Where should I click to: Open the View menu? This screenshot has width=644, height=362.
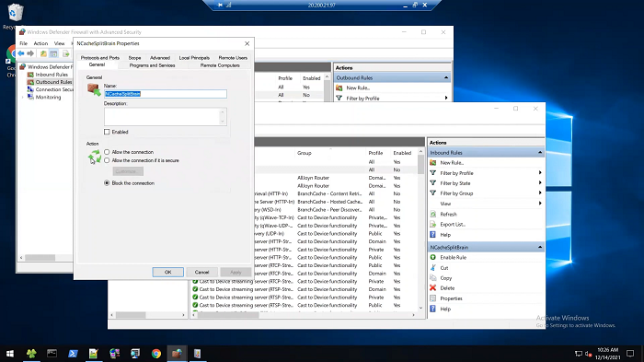click(x=60, y=43)
